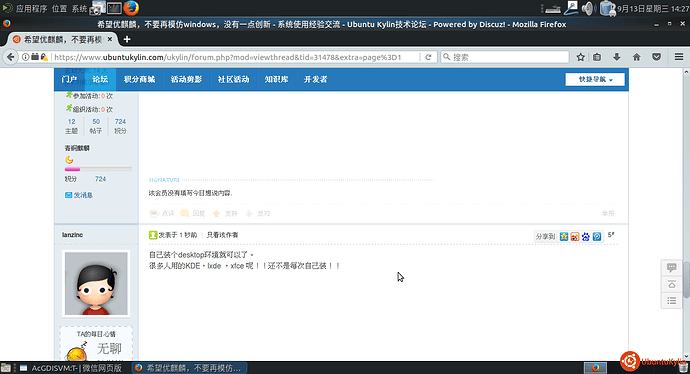Share the post to Baidu with the paw icon
This screenshot has width=690, height=374.
pyautogui.click(x=586, y=236)
